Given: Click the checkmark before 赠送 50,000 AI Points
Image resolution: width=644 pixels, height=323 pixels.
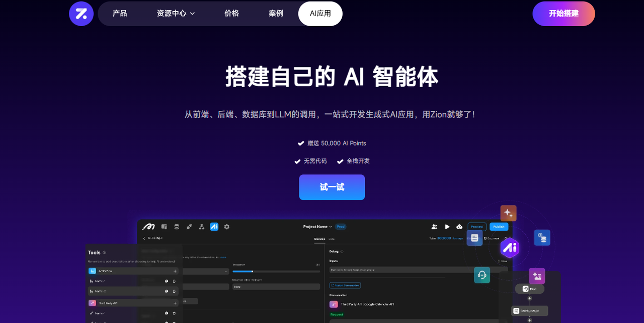Looking at the screenshot, I should click(x=301, y=143).
